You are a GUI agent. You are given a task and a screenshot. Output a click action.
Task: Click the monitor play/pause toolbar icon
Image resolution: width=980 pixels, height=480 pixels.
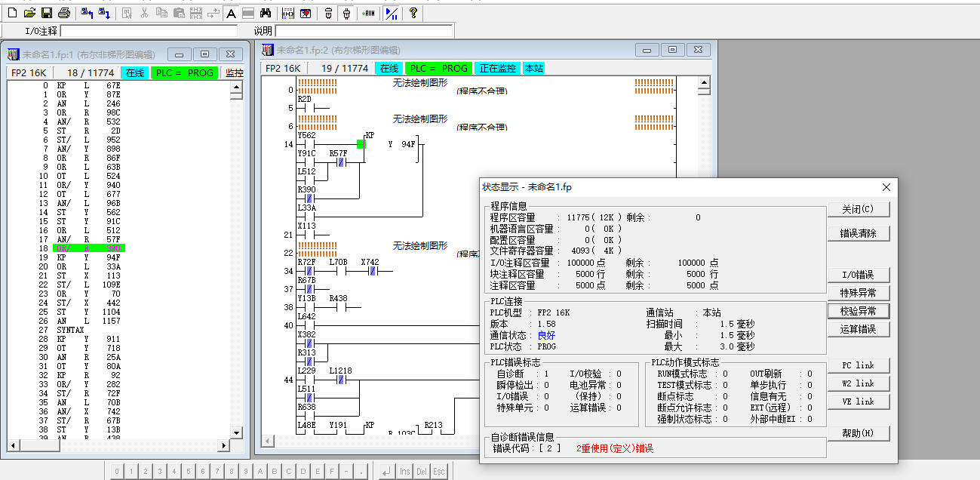click(x=392, y=13)
